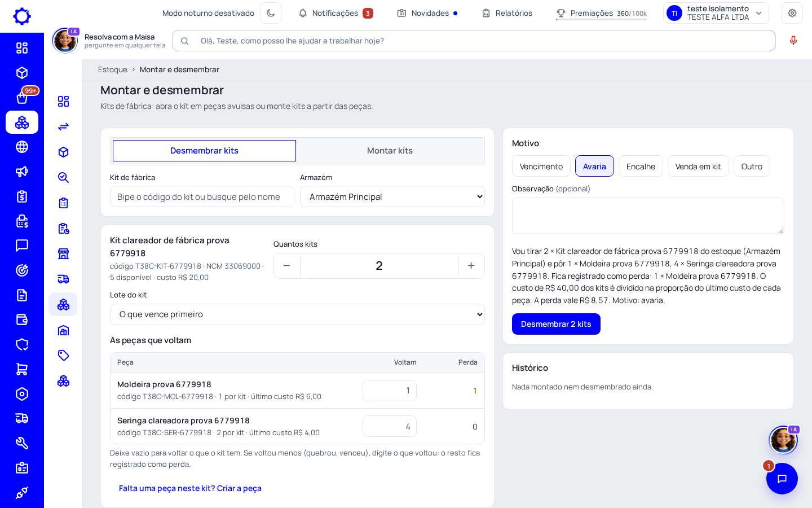Open the shopping bag icon with 99+ badge

22,98
